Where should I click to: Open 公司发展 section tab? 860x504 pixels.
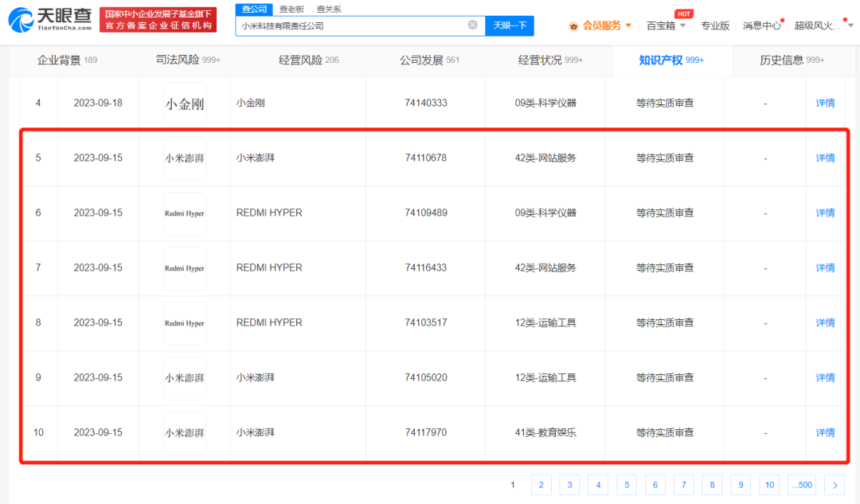click(429, 60)
